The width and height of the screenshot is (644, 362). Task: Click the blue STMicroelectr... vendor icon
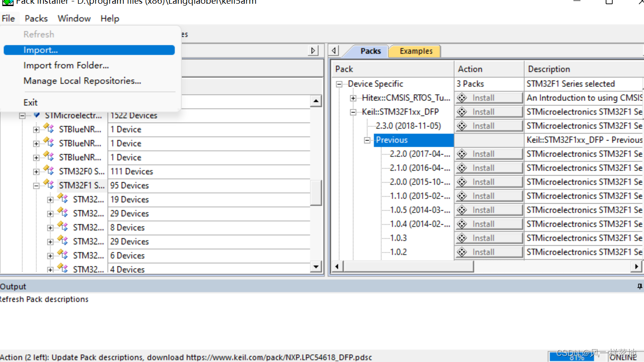pos(37,115)
